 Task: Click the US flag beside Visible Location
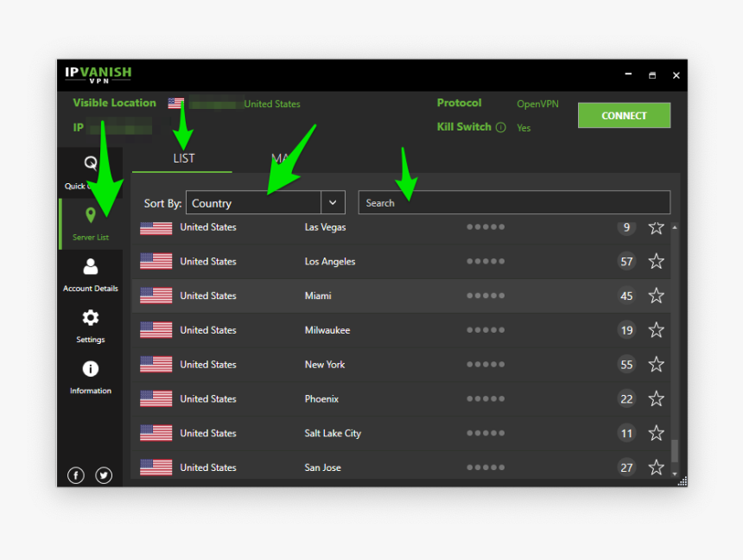[x=175, y=103]
